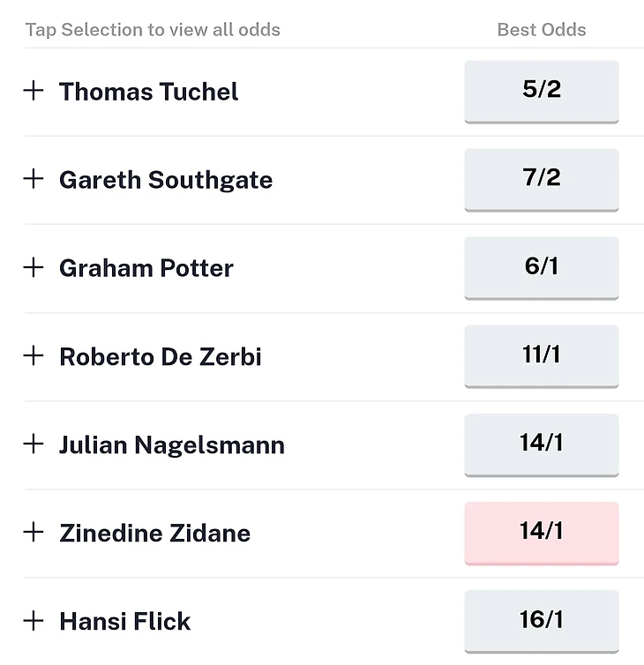Expand the Gareth Southgate plus icon
The height and width of the screenshot is (665, 644).
[x=34, y=179]
